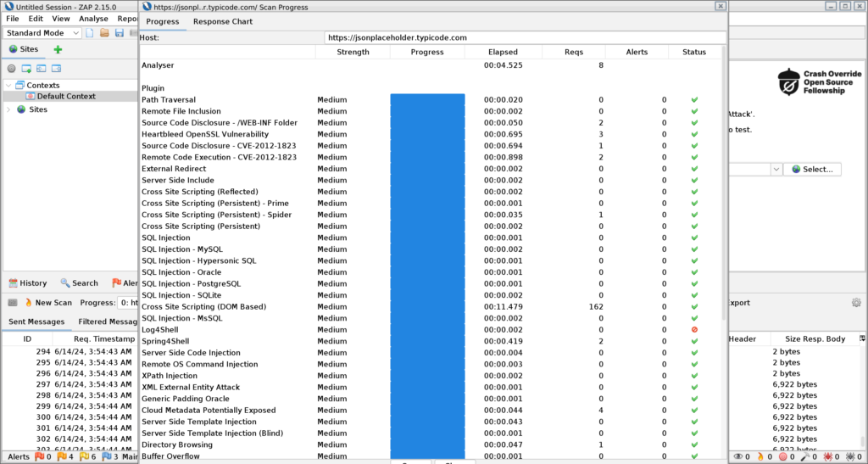The image size is (868, 464).
Task: Click the Heartbleed OpenSSL Vulnerability row
Action: (431, 134)
